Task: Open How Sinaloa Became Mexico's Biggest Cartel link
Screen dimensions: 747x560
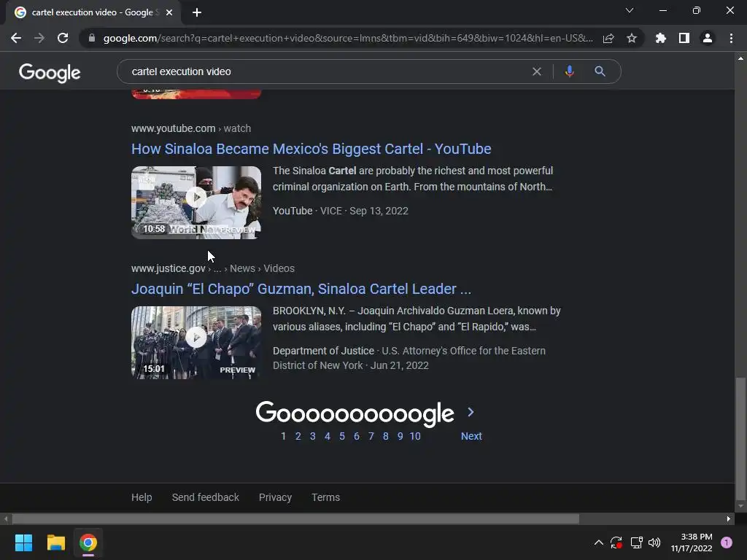Action: 311,149
